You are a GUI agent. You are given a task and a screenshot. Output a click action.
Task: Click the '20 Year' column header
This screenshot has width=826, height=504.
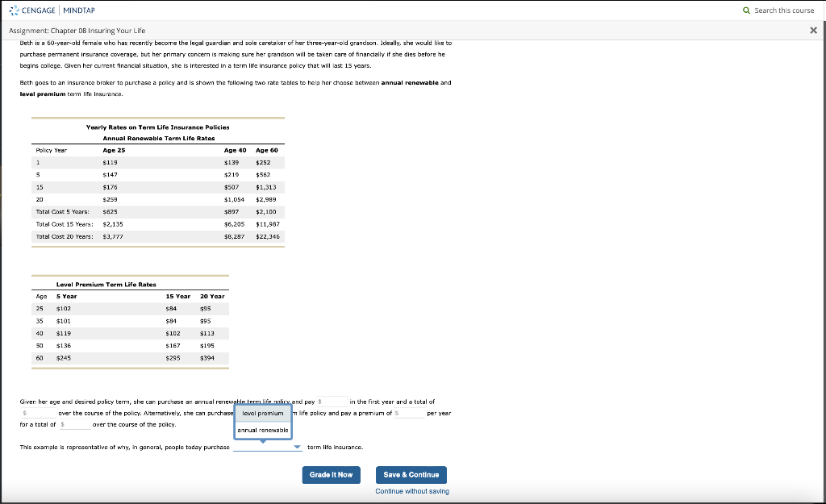[212, 296]
